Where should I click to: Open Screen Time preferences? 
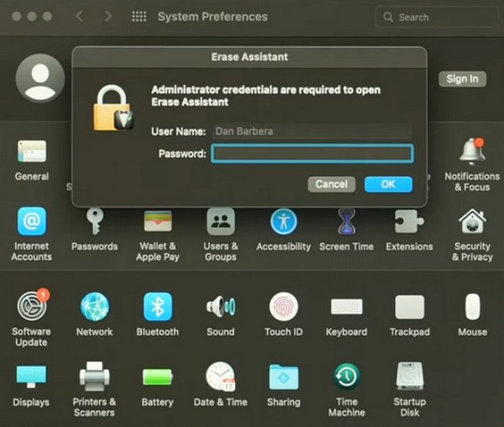pos(346,221)
